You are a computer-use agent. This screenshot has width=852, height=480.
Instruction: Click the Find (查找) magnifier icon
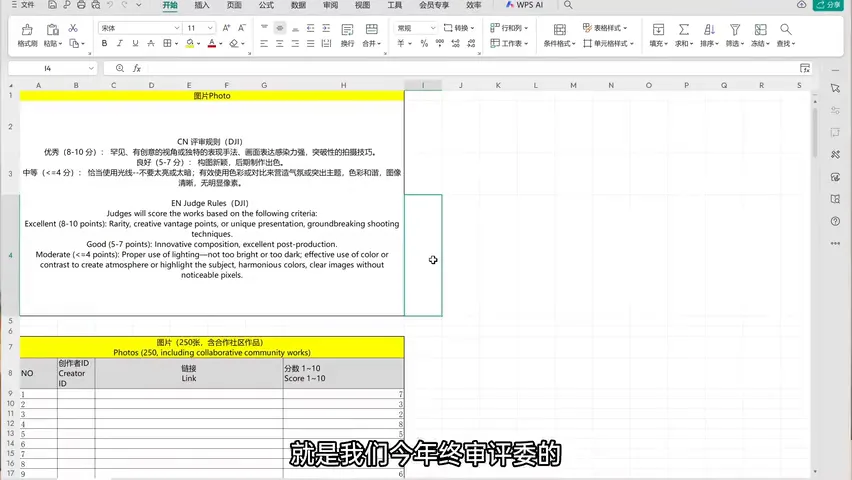click(785, 29)
